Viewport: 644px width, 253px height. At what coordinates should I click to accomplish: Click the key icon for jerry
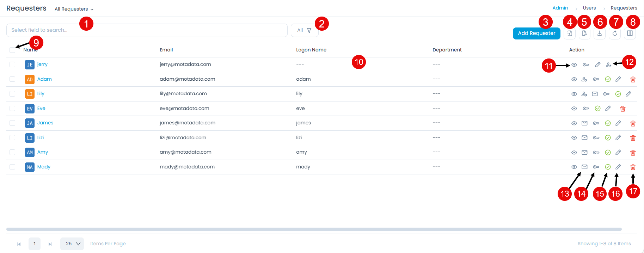click(586, 65)
